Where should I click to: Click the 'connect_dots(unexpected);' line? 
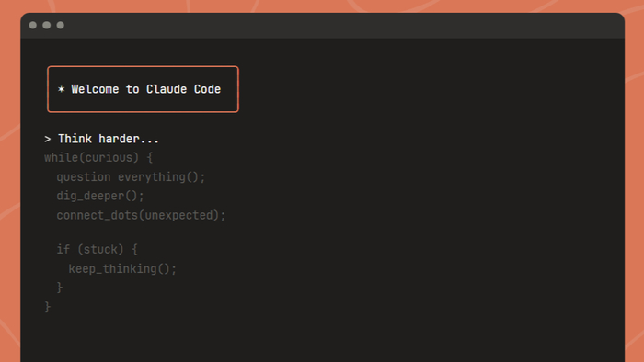point(141,215)
